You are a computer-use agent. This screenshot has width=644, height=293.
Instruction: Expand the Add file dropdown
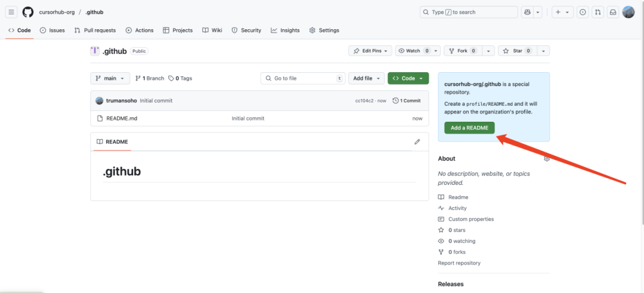(367, 78)
